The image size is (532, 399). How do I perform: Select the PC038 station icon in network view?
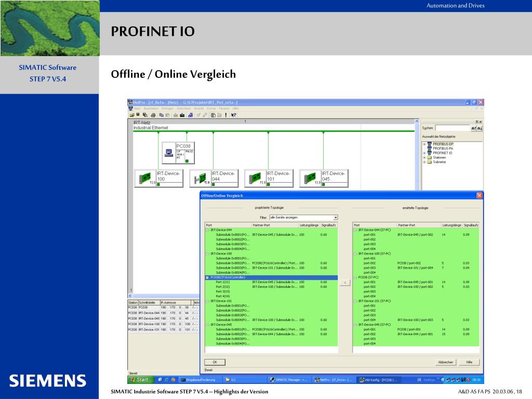click(x=169, y=152)
